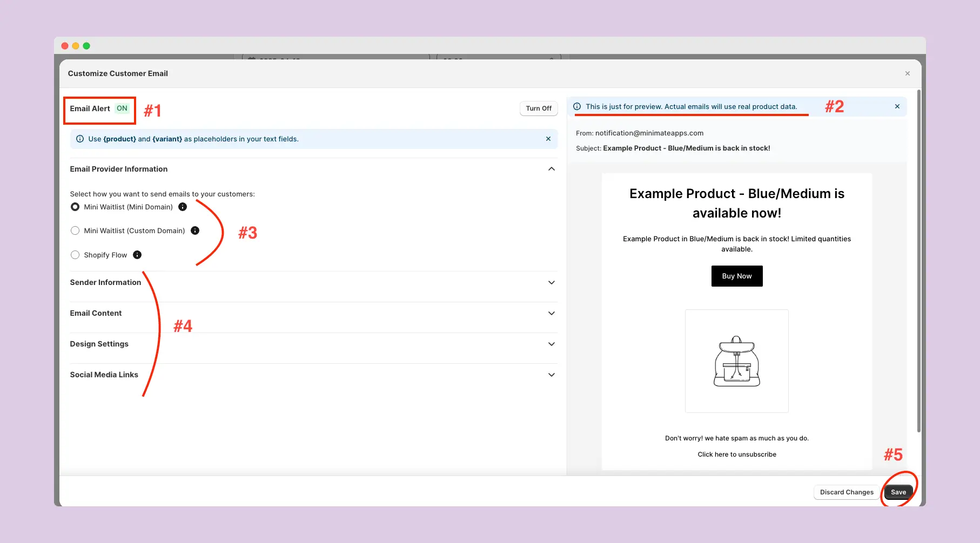The width and height of the screenshot is (980, 543).
Task: Click the info icon in placeholders banner
Action: (80, 139)
